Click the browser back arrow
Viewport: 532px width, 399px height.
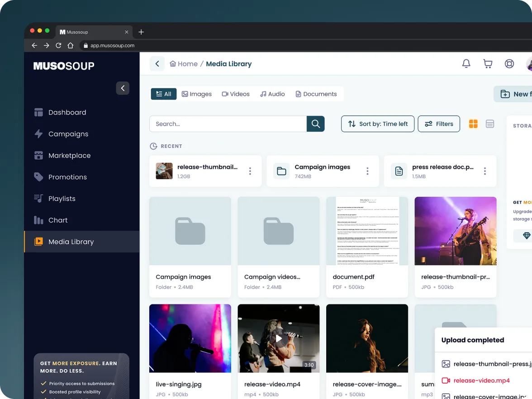pyautogui.click(x=34, y=45)
